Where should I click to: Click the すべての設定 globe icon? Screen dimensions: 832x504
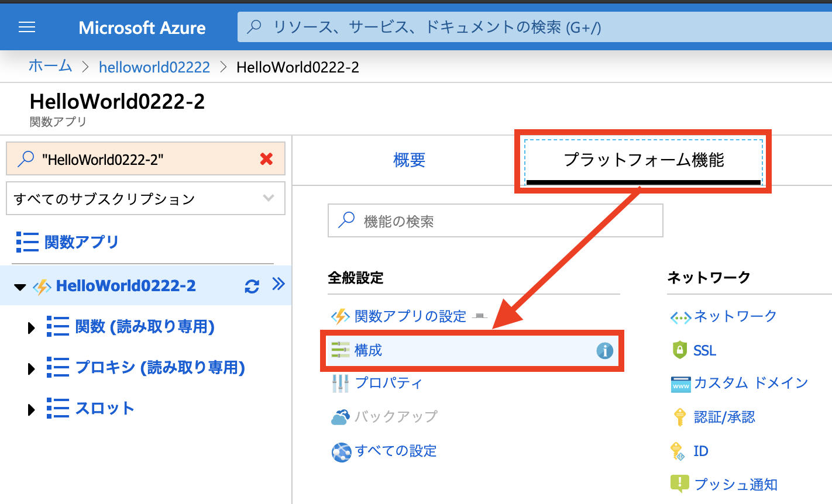click(x=341, y=452)
